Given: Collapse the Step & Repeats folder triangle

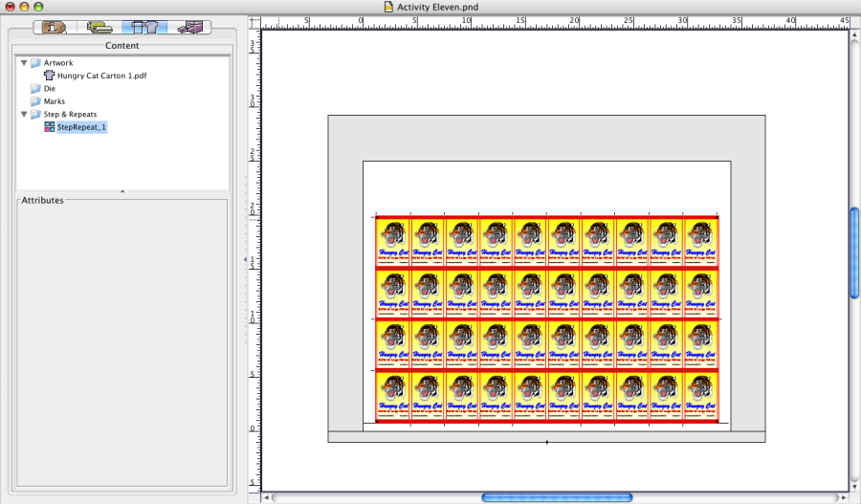Looking at the screenshot, I should point(24,114).
